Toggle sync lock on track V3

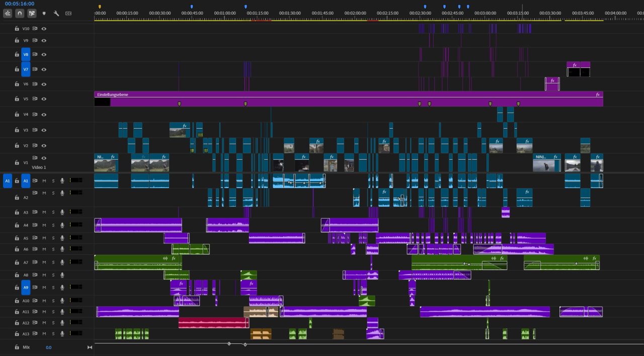[35, 130]
